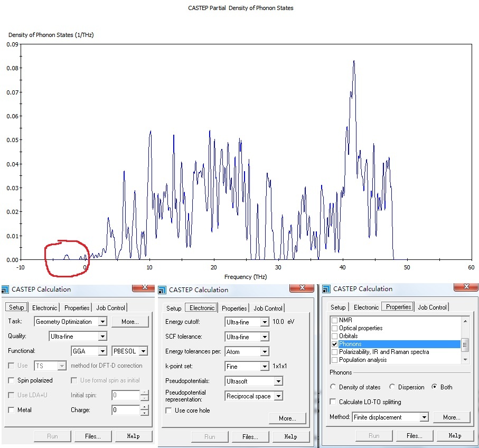479x448 pixels.
Task: Check the NMR property checkbox
Action: click(334, 320)
